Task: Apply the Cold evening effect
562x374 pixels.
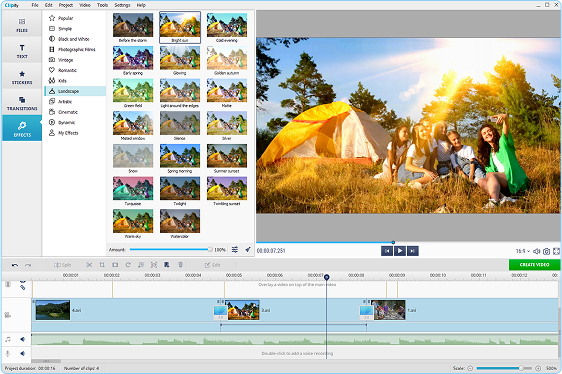Action: click(x=227, y=28)
